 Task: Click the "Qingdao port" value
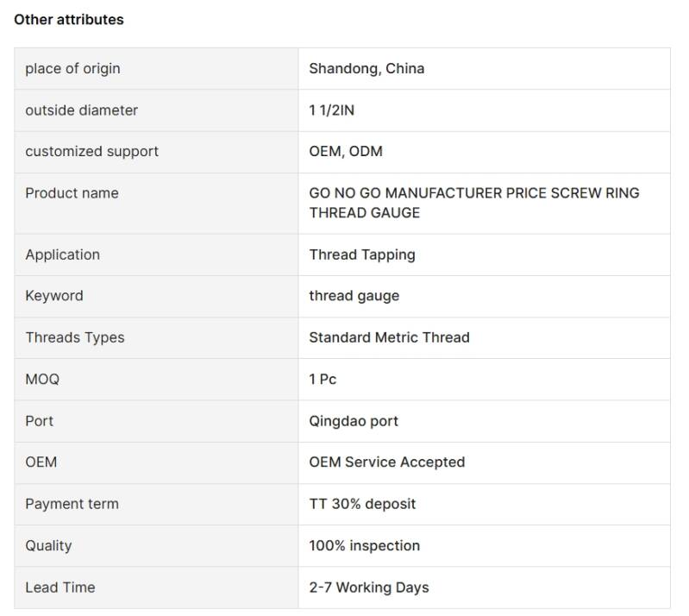click(x=354, y=421)
